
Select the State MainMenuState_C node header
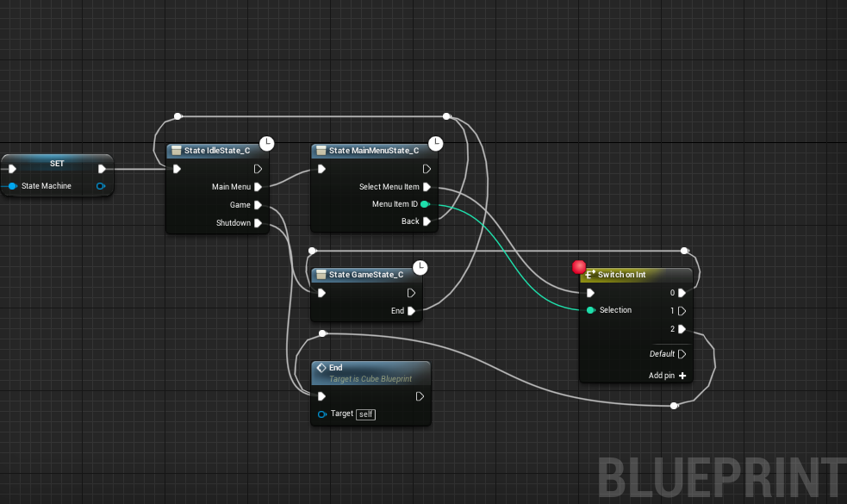(374, 151)
